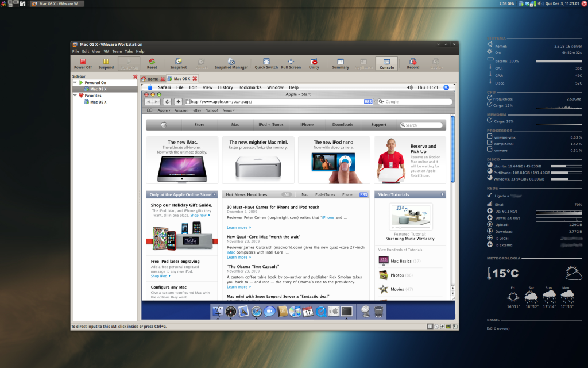Show the Summary view
Screen dimensions: 588x368
[341, 63]
